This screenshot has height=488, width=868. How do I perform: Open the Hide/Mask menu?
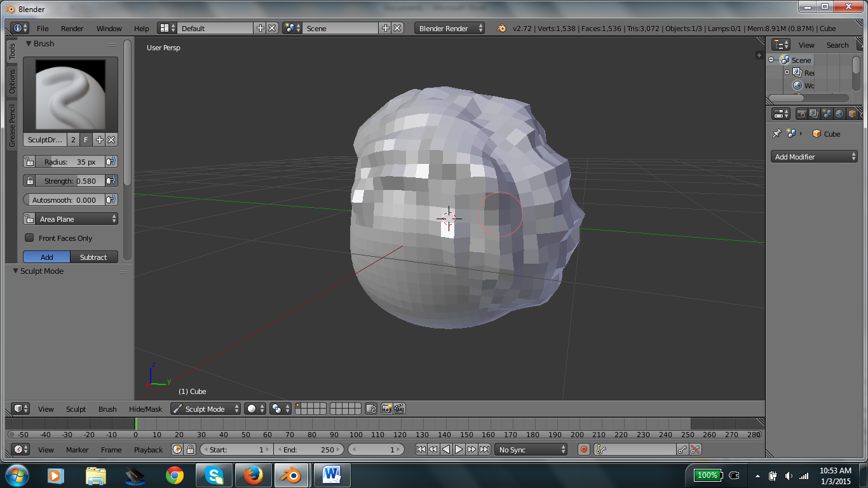click(146, 409)
